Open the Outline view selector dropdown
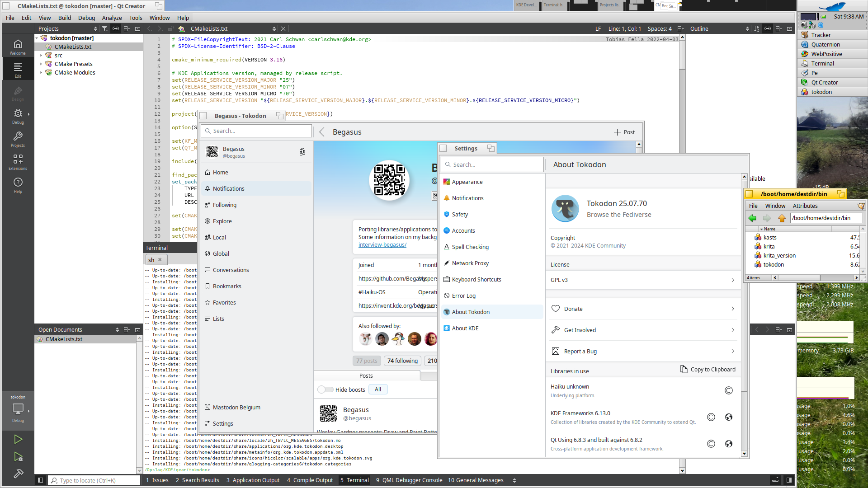The height and width of the screenshot is (488, 868). [719, 28]
